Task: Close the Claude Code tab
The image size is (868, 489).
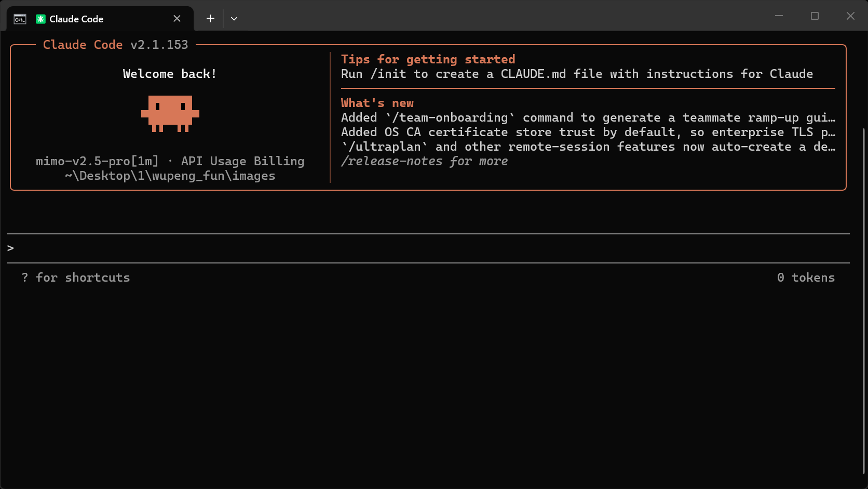Action: pyautogui.click(x=177, y=19)
